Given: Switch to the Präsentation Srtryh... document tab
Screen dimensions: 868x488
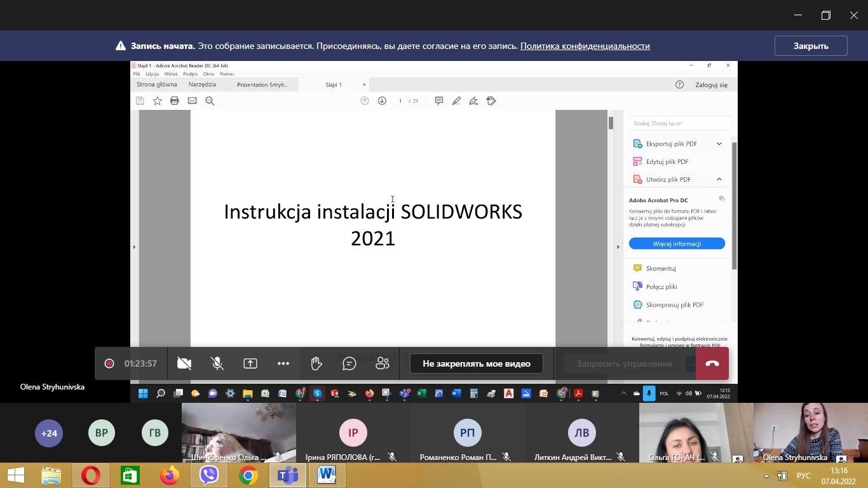Looking at the screenshot, I should (x=262, y=85).
